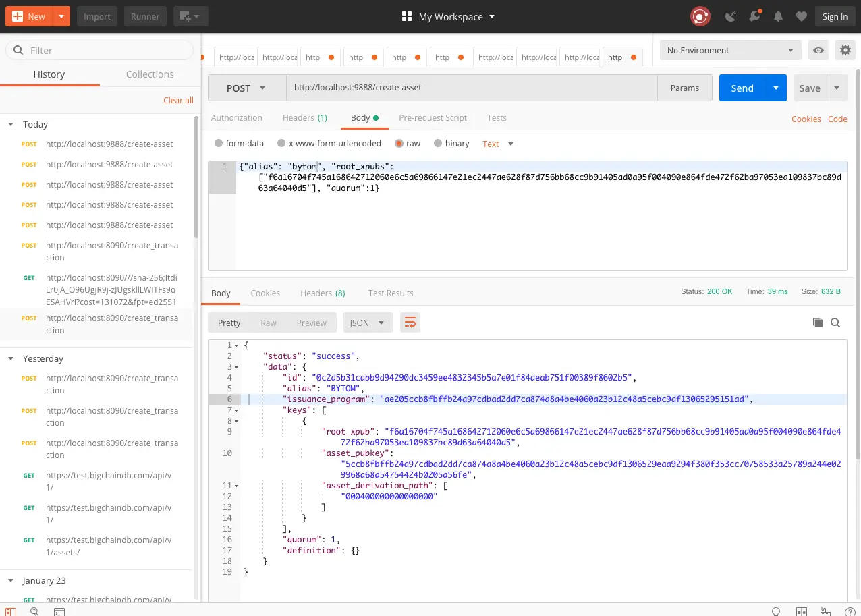Search within the response body
Image resolution: width=861 pixels, height=616 pixels.
[835, 323]
